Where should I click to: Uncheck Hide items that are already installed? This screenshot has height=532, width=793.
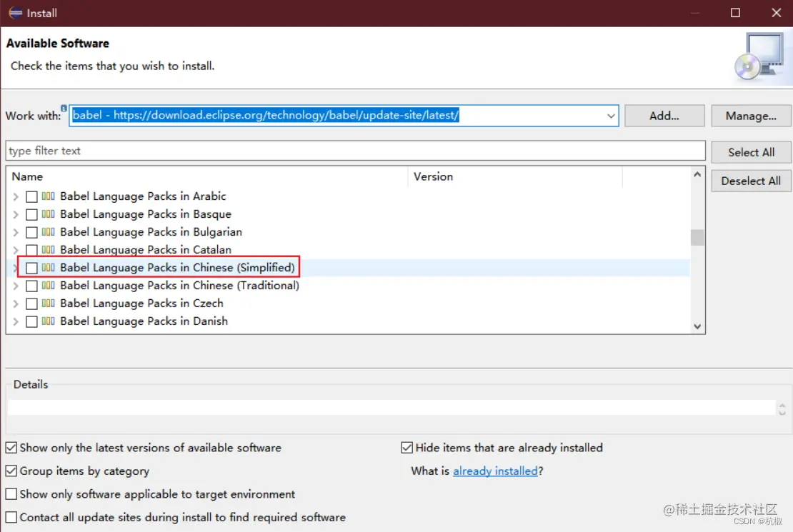tap(407, 448)
